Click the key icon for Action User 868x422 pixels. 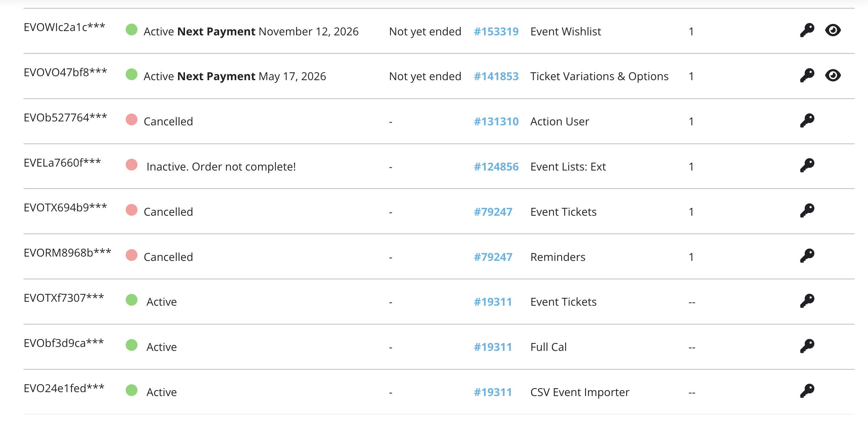coord(807,121)
